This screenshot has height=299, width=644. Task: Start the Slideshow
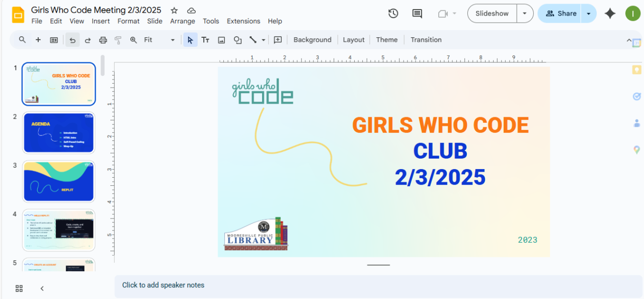[x=492, y=14]
